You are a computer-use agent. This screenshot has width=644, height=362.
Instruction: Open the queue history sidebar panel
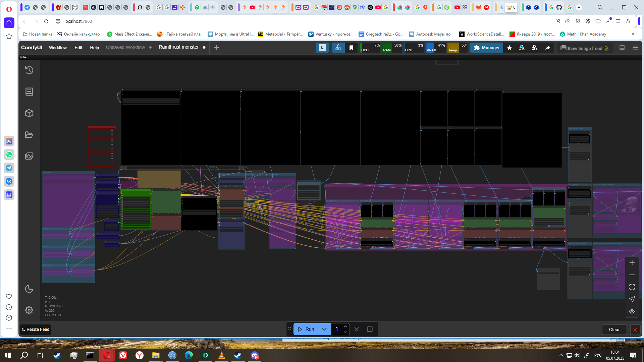[x=29, y=70]
